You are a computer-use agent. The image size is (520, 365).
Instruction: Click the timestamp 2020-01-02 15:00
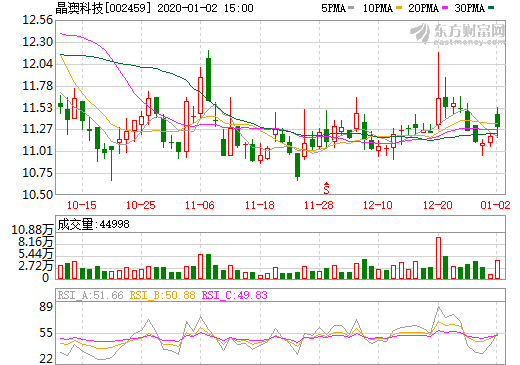205,8
